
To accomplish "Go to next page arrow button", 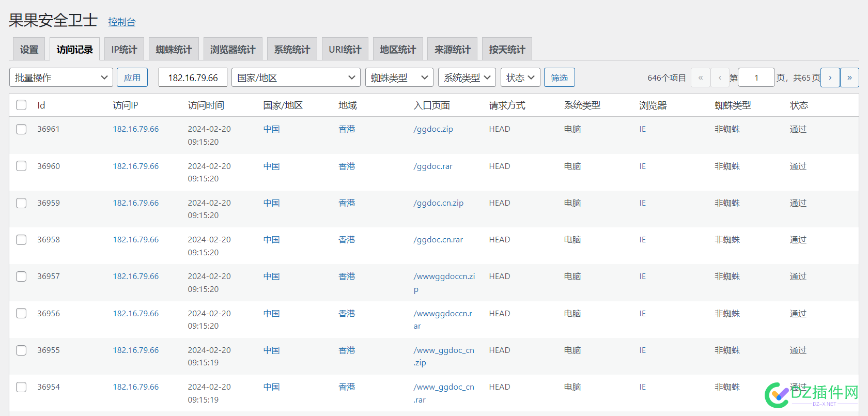I will point(830,78).
